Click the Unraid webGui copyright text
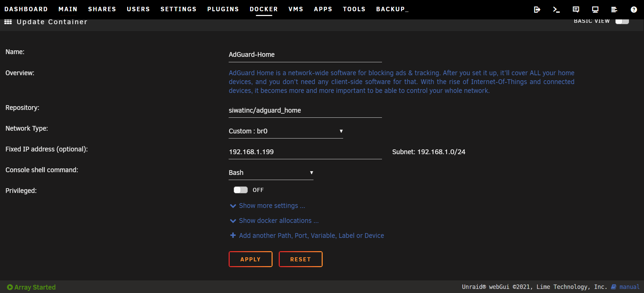Screen dimensions: 644x293 tap(534, 287)
